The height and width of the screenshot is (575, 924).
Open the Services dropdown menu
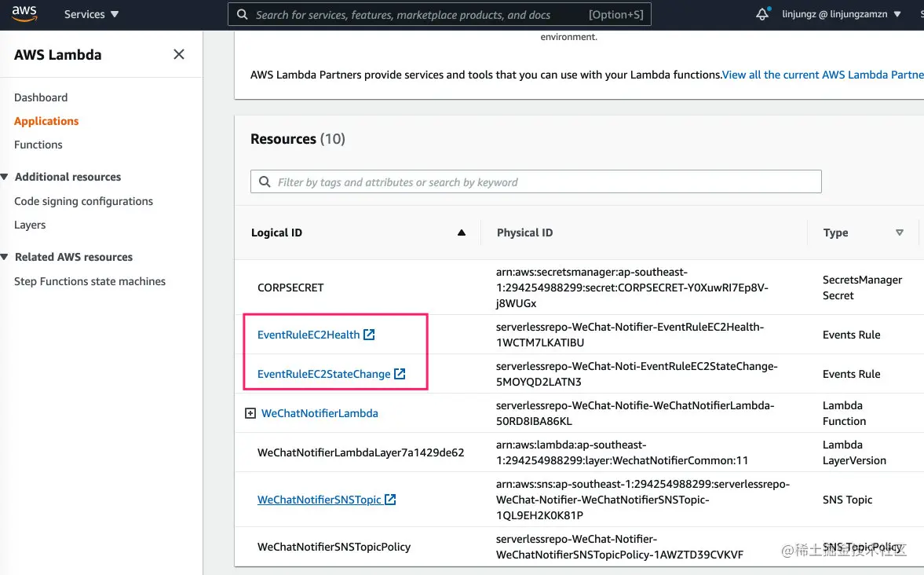(x=91, y=14)
